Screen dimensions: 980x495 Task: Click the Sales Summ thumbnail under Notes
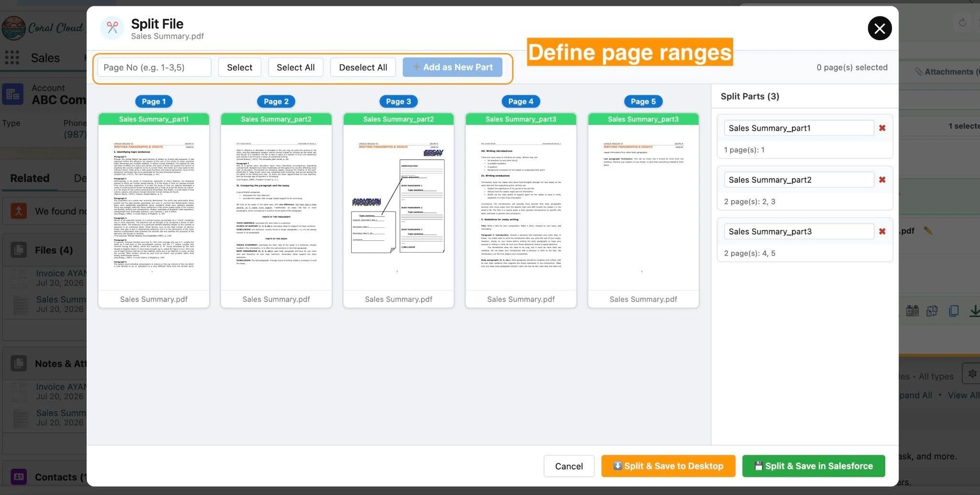pyautogui.click(x=21, y=418)
